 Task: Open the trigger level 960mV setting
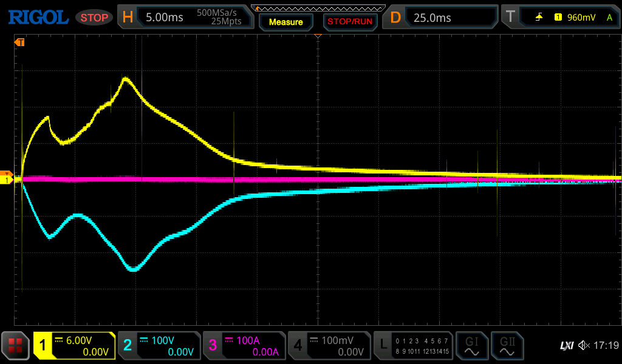coord(580,18)
